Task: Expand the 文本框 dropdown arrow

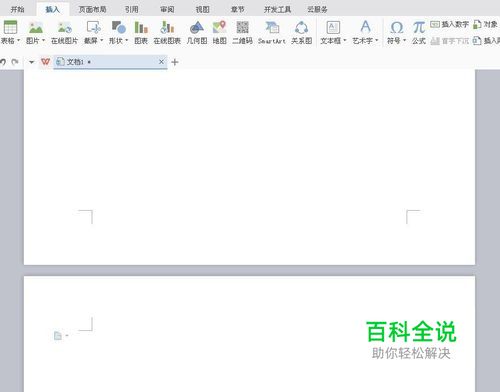Action: coord(345,40)
